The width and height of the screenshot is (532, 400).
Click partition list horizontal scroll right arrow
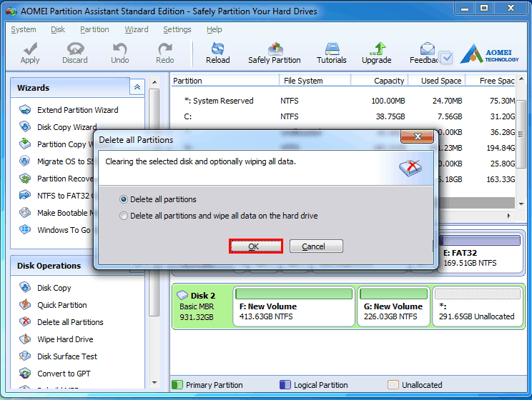[x=508, y=216]
